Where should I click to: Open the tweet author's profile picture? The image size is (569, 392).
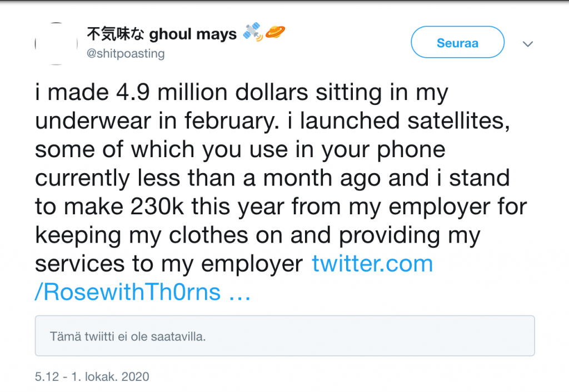[x=56, y=44]
